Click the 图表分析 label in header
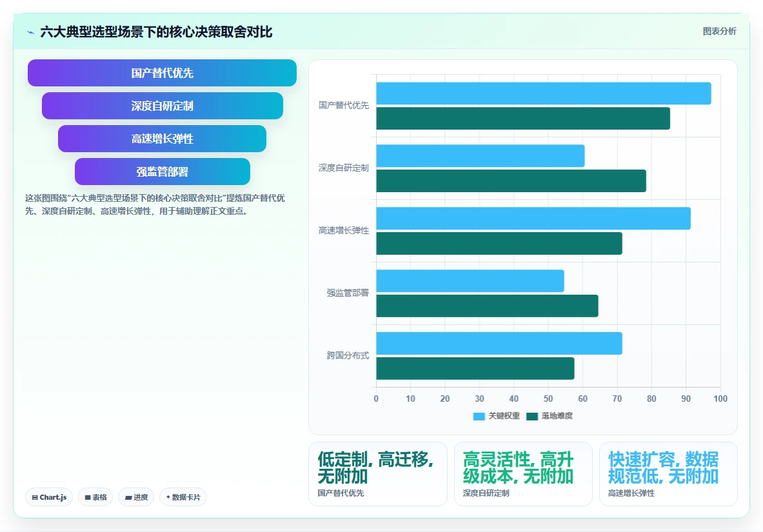The image size is (763, 532). click(x=719, y=31)
